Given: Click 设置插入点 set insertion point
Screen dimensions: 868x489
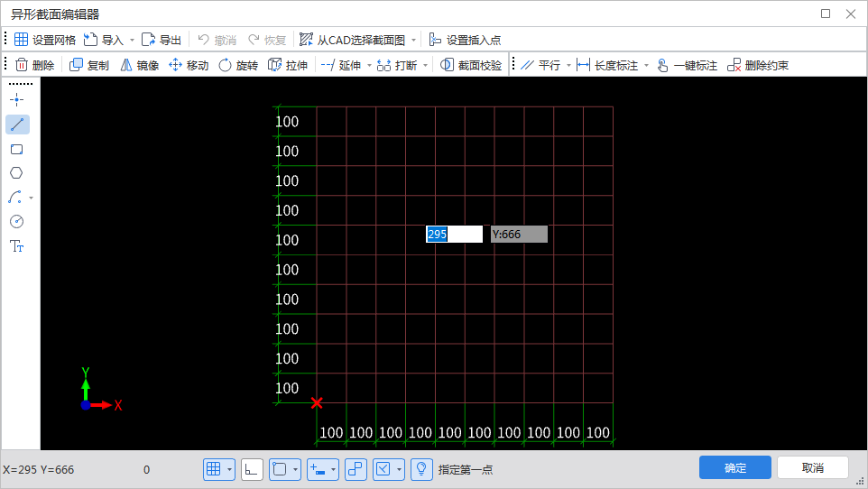Looking at the screenshot, I should coord(465,40).
